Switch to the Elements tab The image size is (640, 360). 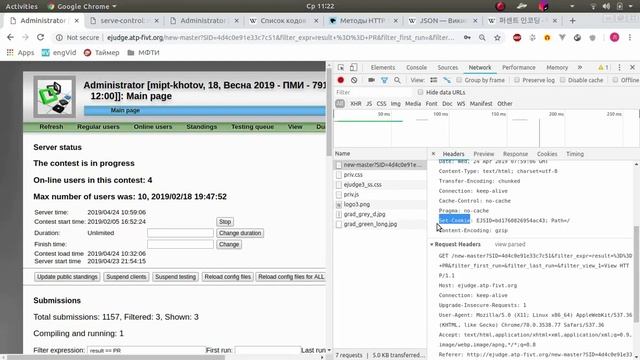click(x=382, y=67)
